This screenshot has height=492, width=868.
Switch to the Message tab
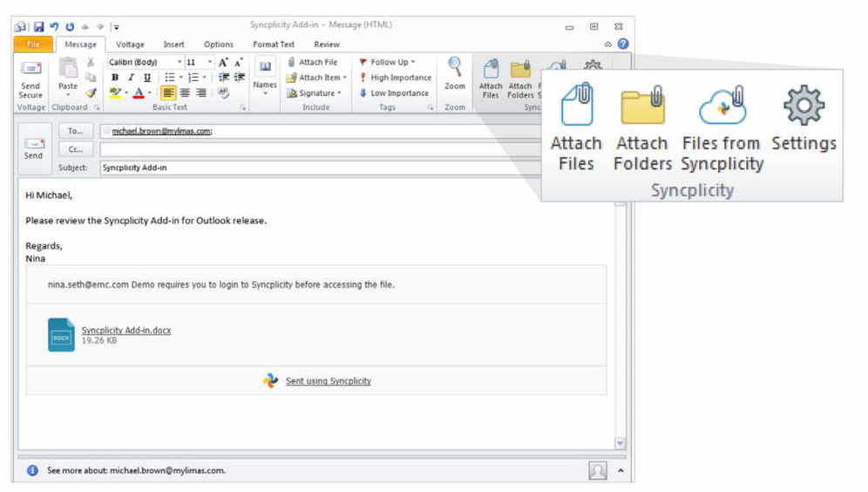pyautogui.click(x=80, y=44)
